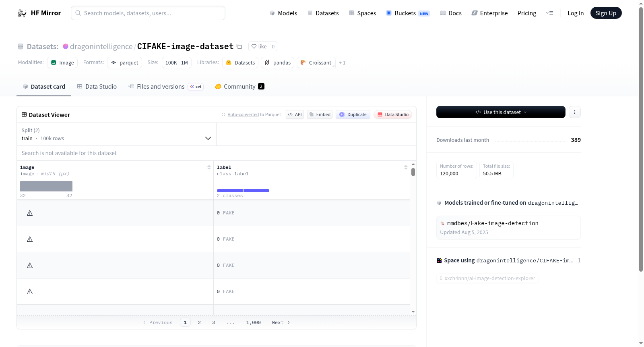The image size is (644, 347).
Task: Click the dataset viewer vertical scrollbar thumb
Action: pos(413,172)
